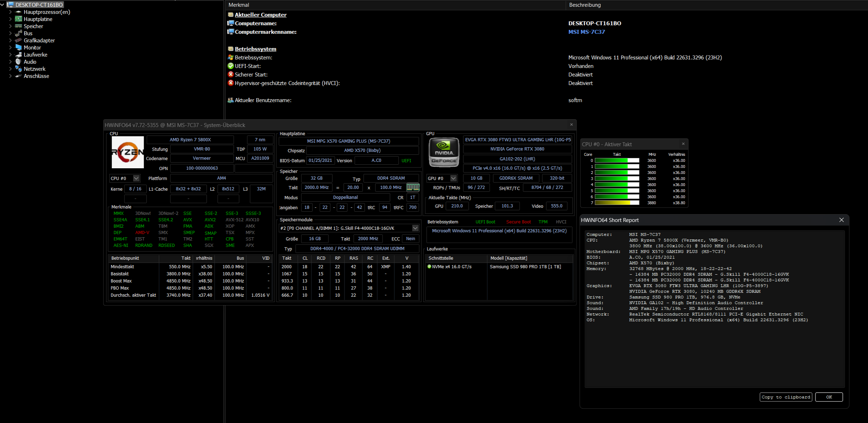Open the memory module DIMM dropdown
This screenshot has width=868, height=423.
pos(415,228)
